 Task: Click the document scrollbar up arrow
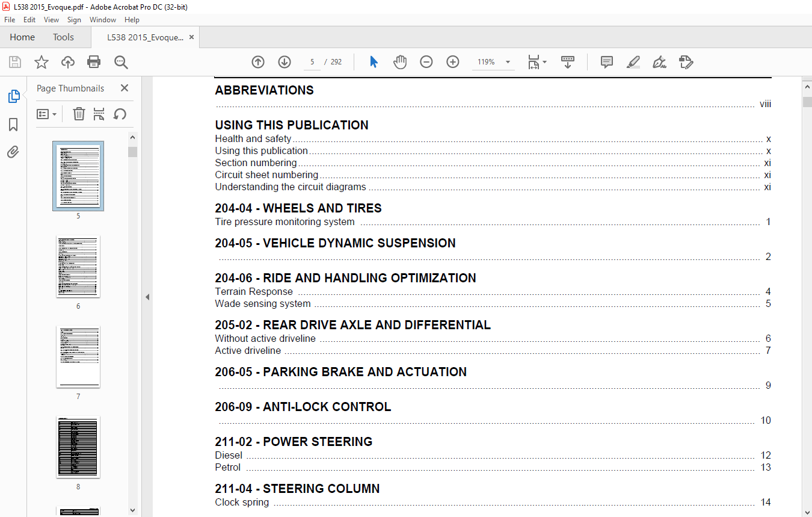tap(807, 87)
